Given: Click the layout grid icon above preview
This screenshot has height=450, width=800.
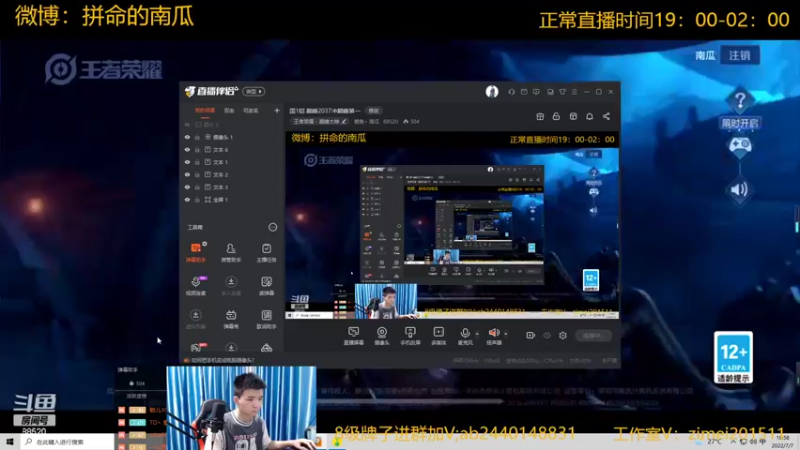Looking at the screenshot, I should click(573, 116).
